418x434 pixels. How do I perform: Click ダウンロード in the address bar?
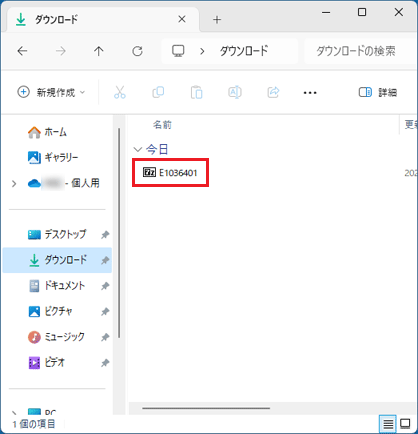pos(244,51)
